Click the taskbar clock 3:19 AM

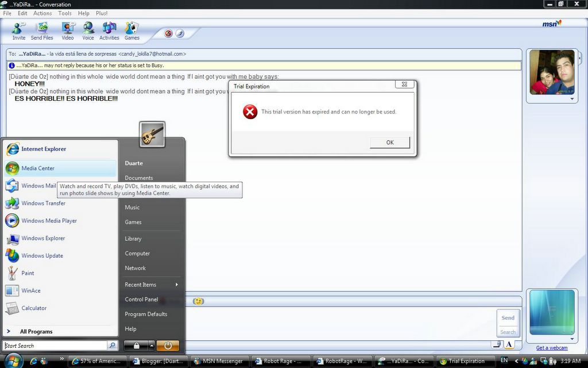[570, 361]
